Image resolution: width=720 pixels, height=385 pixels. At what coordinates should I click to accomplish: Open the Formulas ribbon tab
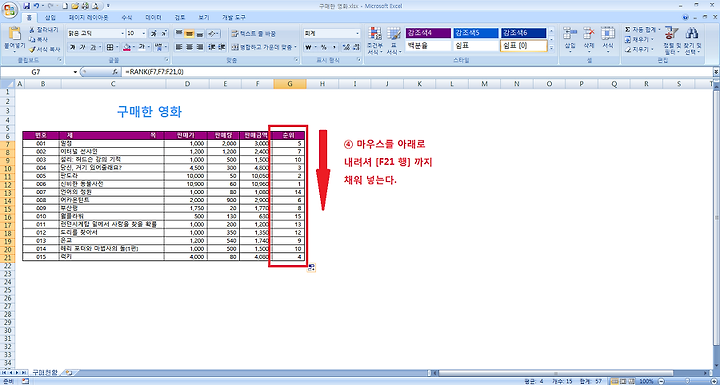pyautogui.click(x=126, y=17)
